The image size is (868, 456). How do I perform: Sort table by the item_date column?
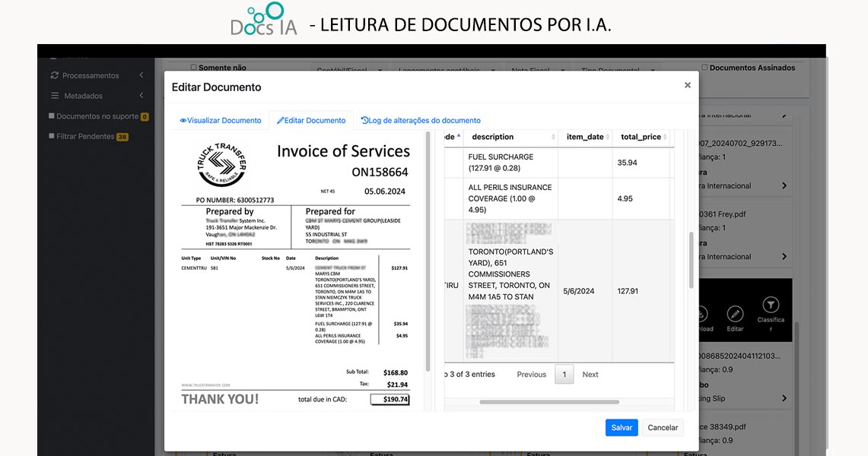point(608,137)
